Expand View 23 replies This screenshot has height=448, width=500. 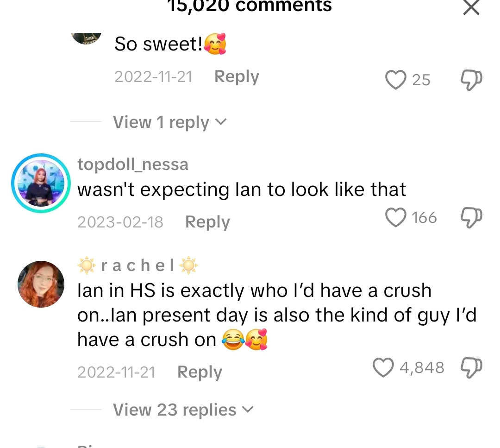click(x=183, y=410)
